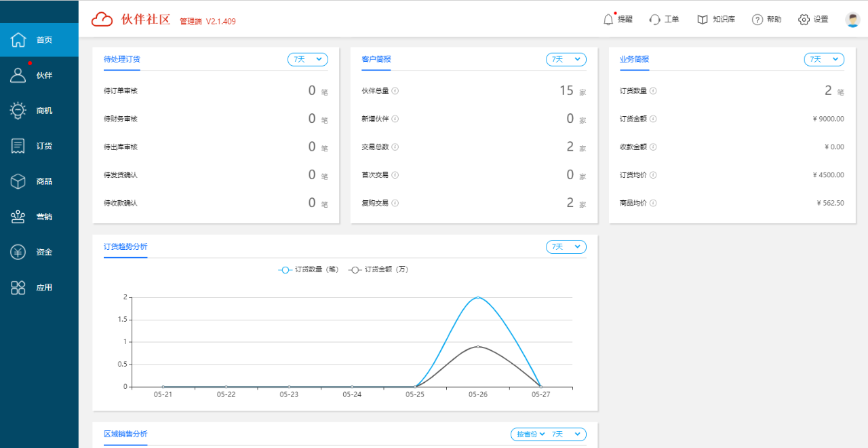Open the 应用 apps grid icon
The height and width of the screenshot is (448, 868).
click(x=18, y=287)
